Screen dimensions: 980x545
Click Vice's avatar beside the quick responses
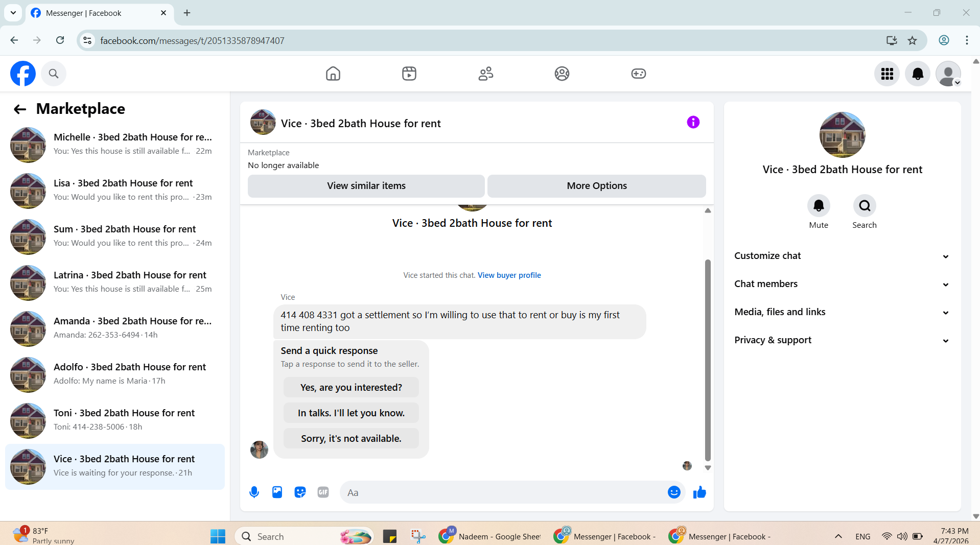[x=259, y=449]
